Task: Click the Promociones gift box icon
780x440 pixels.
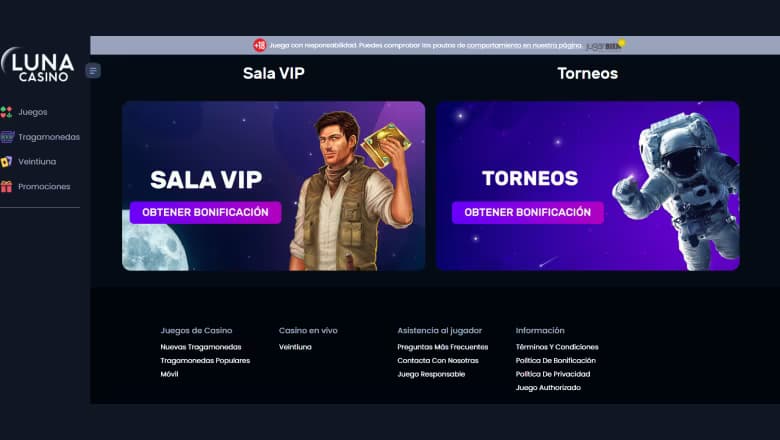Action: point(6,186)
